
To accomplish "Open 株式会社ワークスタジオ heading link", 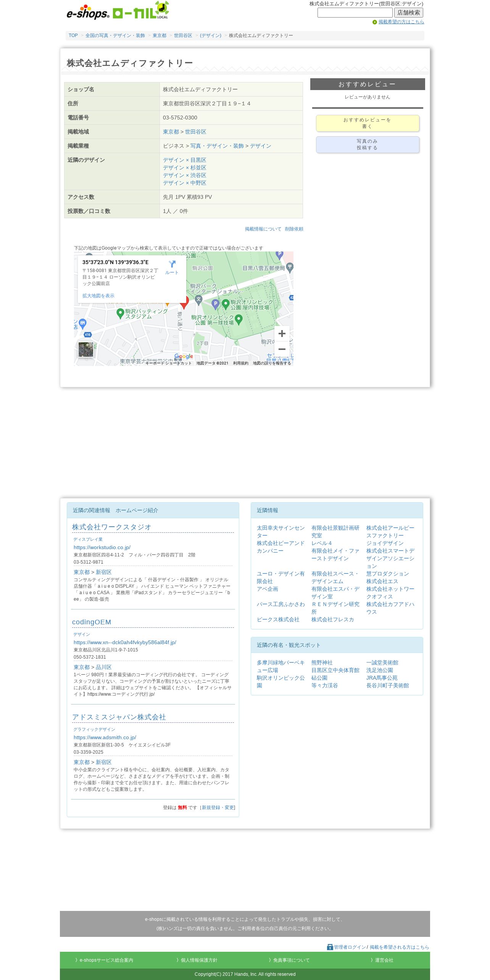I will pos(112,527).
